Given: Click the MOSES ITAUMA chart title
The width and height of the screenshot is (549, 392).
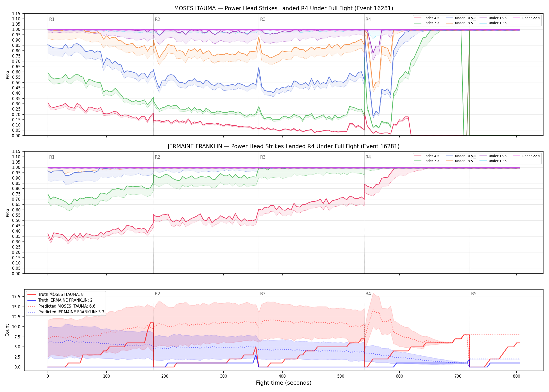Looking at the screenshot, I should coord(284,8).
